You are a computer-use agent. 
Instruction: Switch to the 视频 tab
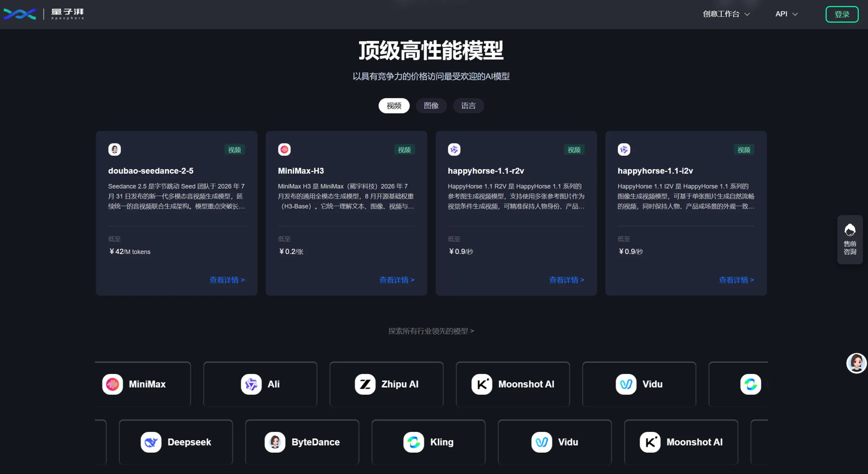click(394, 106)
